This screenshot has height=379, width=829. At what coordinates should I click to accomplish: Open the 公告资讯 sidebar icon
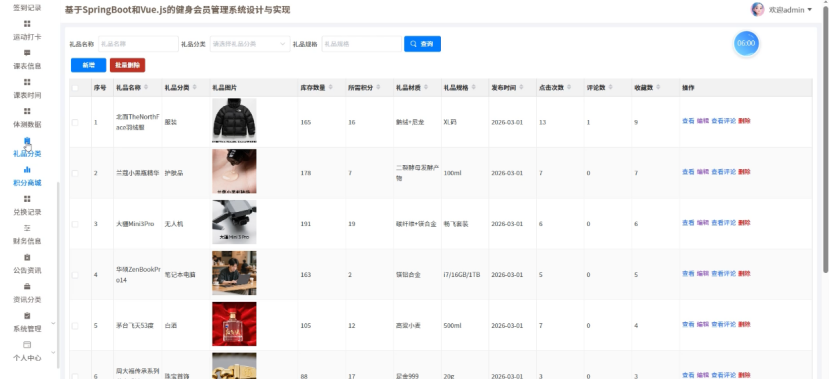point(27,257)
